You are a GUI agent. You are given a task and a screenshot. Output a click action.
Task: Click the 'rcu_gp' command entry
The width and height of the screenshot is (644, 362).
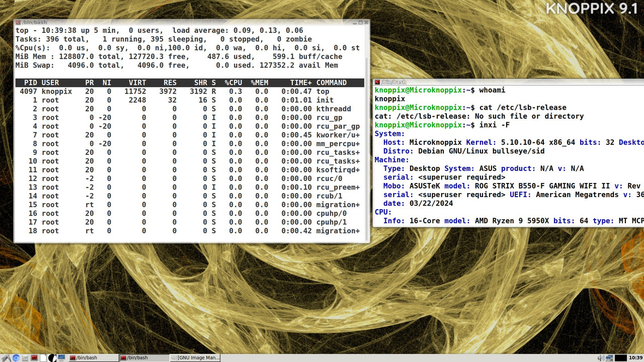[x=329, y=118]
